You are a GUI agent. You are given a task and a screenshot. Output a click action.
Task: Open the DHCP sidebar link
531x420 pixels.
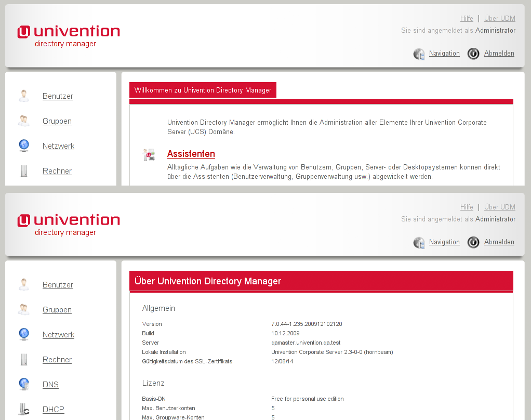(53, 410)
